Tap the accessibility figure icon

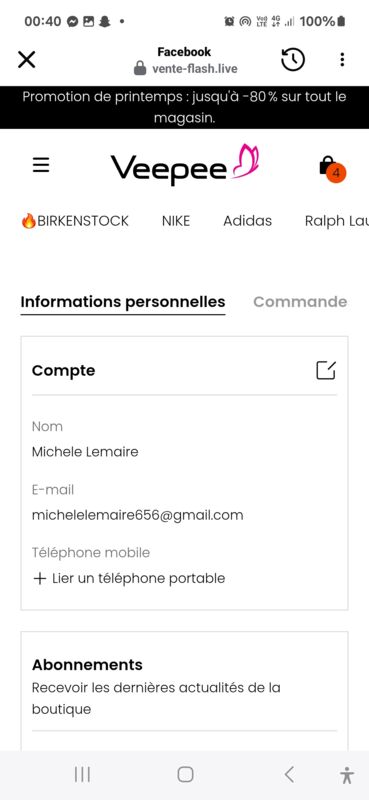[x=347, y=775]
